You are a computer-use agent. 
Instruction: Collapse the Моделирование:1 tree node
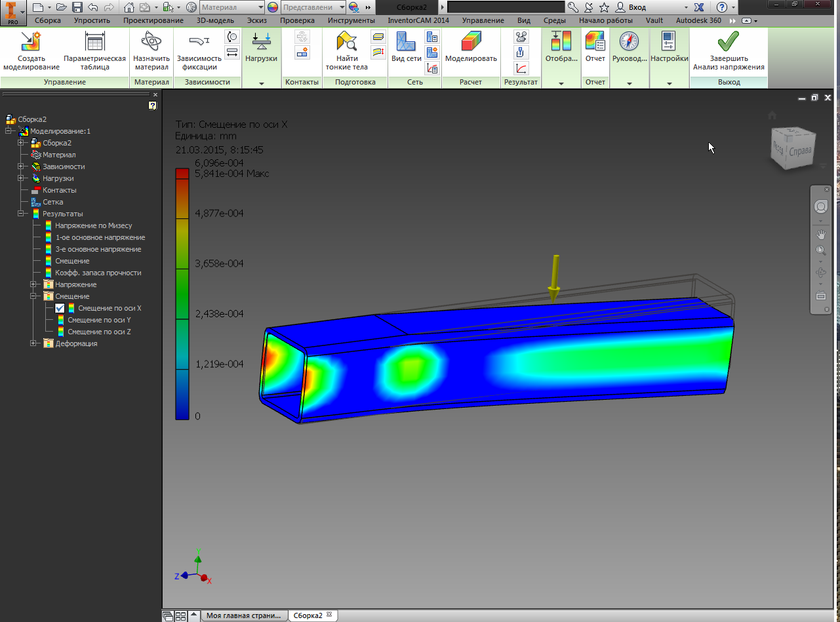(9, 131)
